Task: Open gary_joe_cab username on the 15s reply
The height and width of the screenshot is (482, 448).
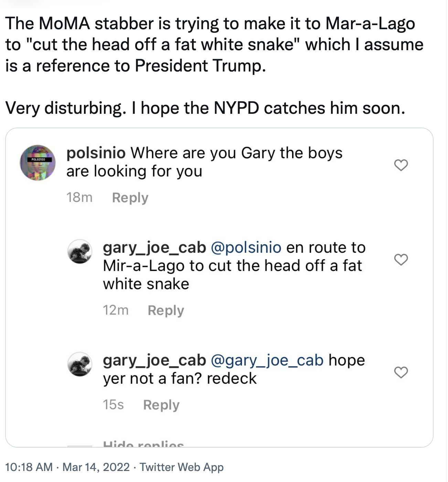Action: [154, 360]
